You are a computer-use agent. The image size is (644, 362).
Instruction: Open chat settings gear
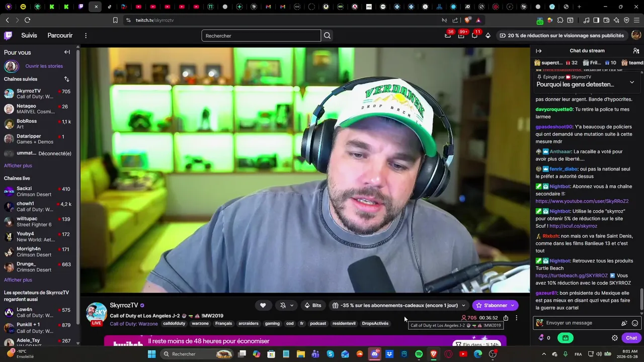pos(615,338)
